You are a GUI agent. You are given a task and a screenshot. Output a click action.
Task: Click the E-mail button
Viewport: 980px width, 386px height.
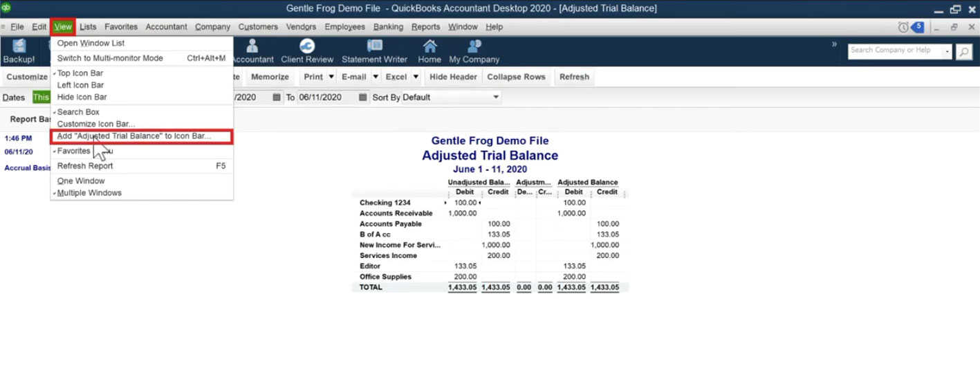pyautogui.click(x=353, y=77)
